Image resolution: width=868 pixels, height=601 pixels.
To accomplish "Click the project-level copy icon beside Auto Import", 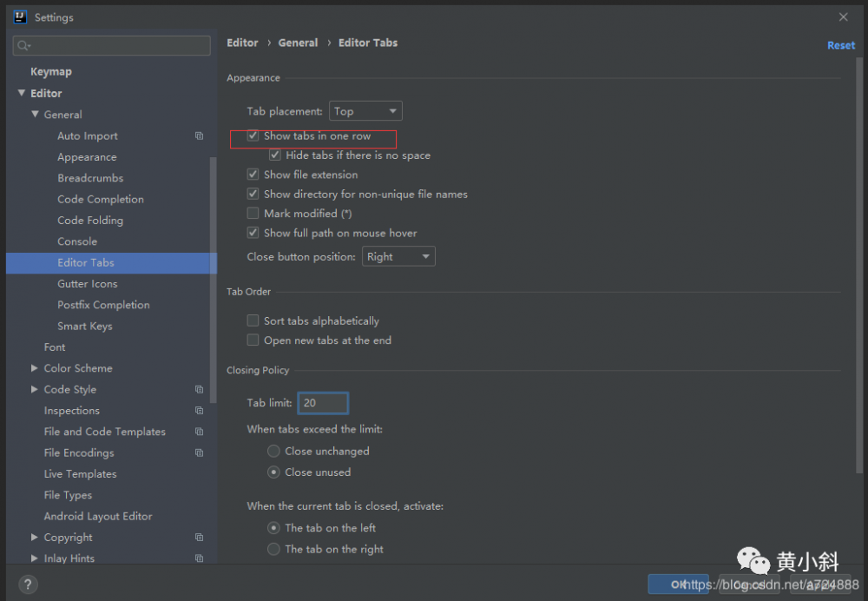I will [x=200, y=135].
